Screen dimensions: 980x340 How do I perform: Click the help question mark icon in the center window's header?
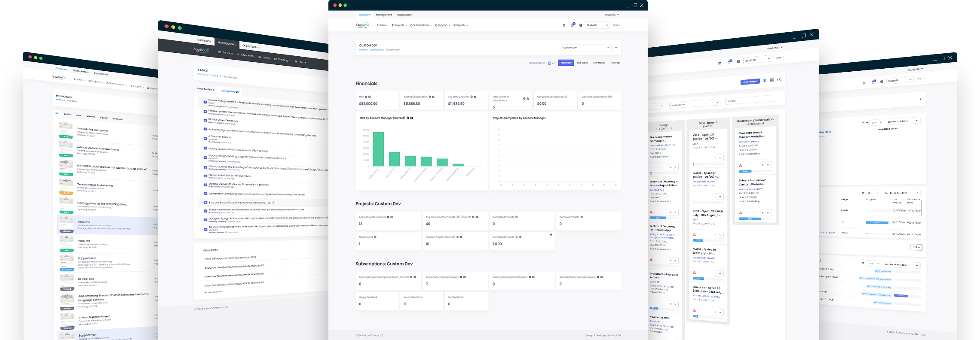point(581,25)
